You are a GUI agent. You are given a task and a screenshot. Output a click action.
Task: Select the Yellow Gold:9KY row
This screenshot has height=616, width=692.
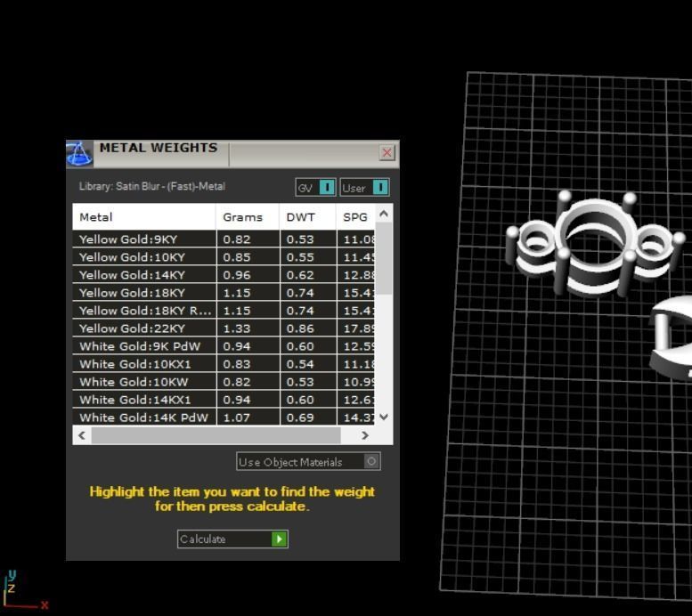coord(224,239)
